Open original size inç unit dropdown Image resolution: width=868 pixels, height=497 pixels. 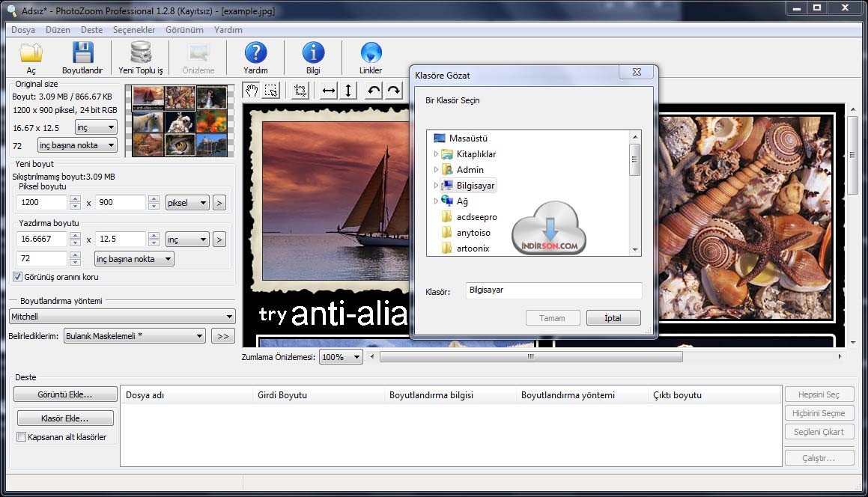point(96,127)
